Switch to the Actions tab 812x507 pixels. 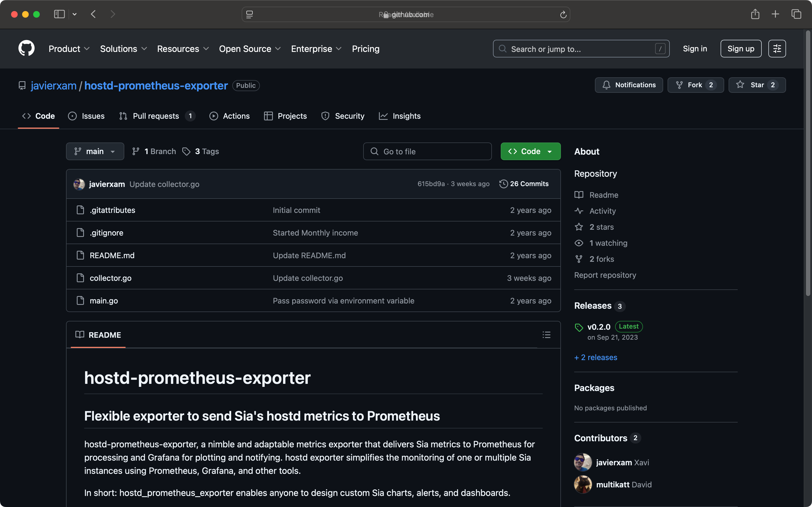[230, 116]
